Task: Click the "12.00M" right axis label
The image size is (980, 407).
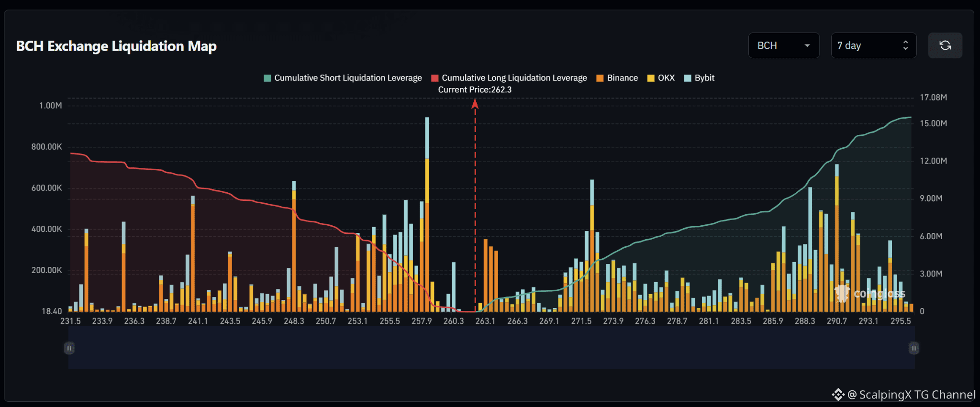Action: pos(934,161)
